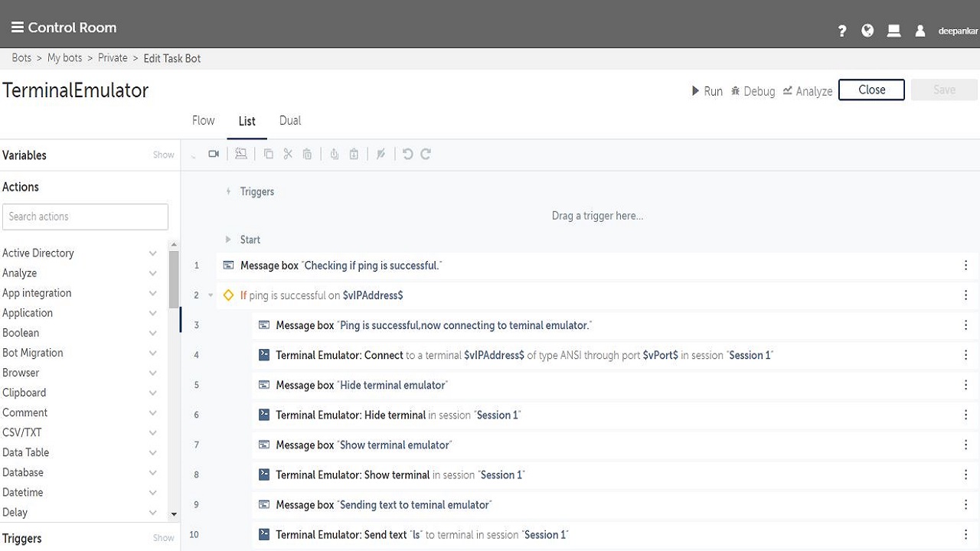Switch to the Dual view tab

coord(290,121)
